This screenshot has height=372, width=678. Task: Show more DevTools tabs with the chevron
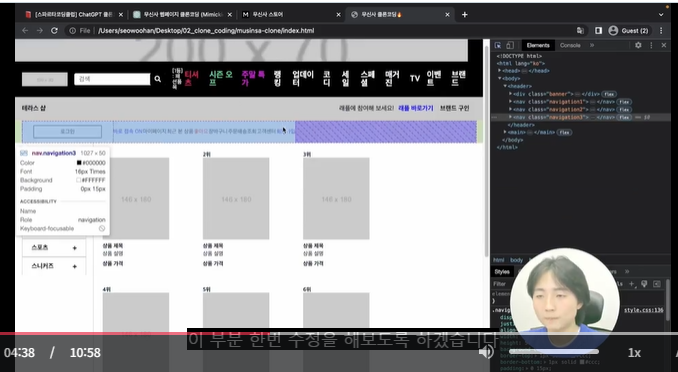[x=592, y=45]
